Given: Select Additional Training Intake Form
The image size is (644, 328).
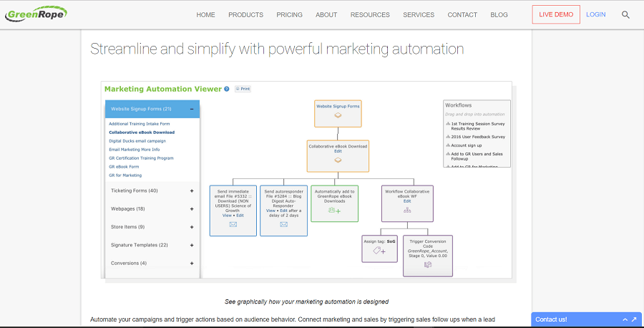Looking at the screenshot, I should [140, 124].
